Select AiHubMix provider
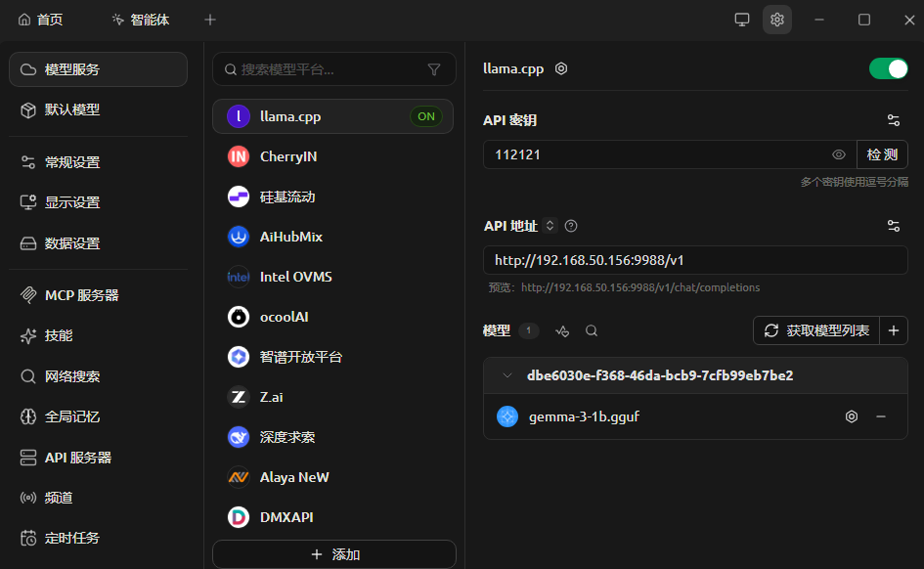 click(x=333, y=237)
